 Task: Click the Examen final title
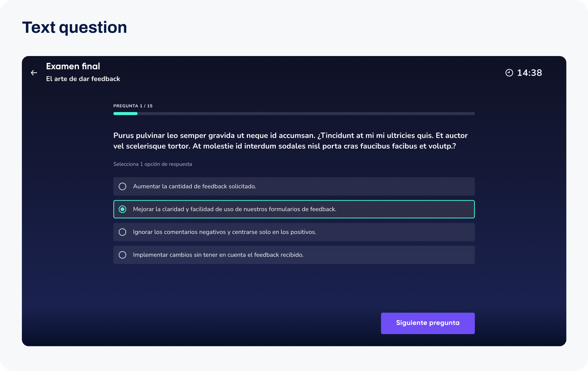pyautogui.click(x=73, y=66)
